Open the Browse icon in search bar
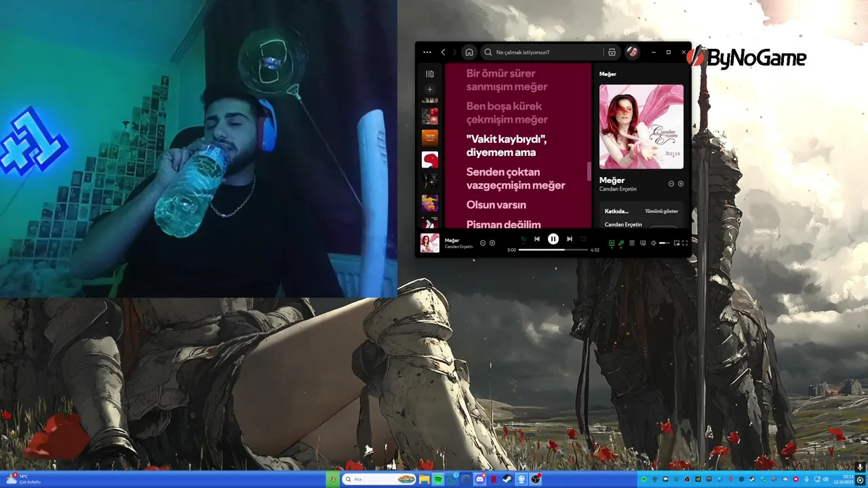The image size is (868, 488). pos(612,52)
